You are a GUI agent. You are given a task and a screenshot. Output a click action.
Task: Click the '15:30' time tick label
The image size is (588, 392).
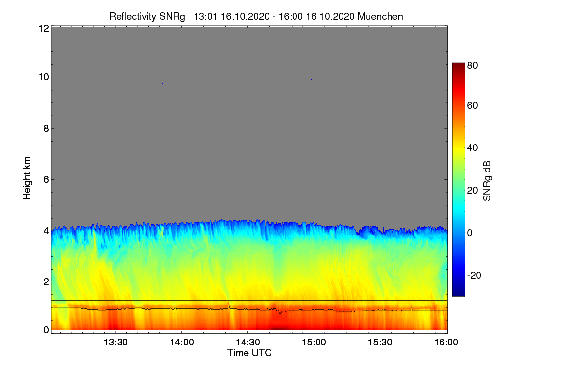[380, 342]
